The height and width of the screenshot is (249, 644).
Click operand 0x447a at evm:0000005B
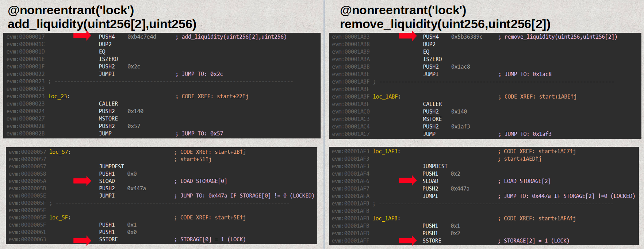137,188
